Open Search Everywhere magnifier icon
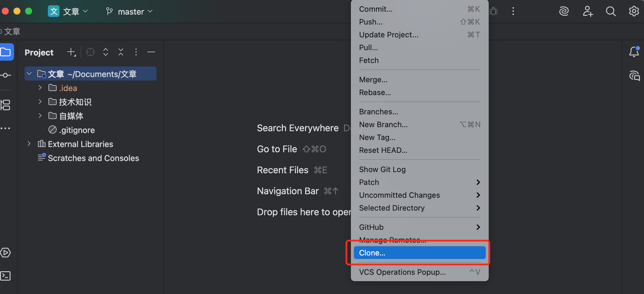The image size is (644, 294). pos(611,11)
